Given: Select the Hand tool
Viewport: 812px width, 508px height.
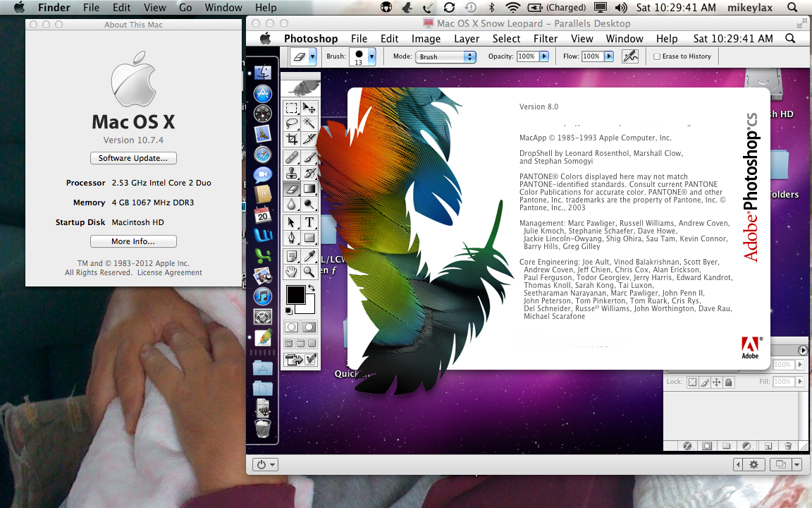Looking at the screenshot, I should [x=292, y=271].
